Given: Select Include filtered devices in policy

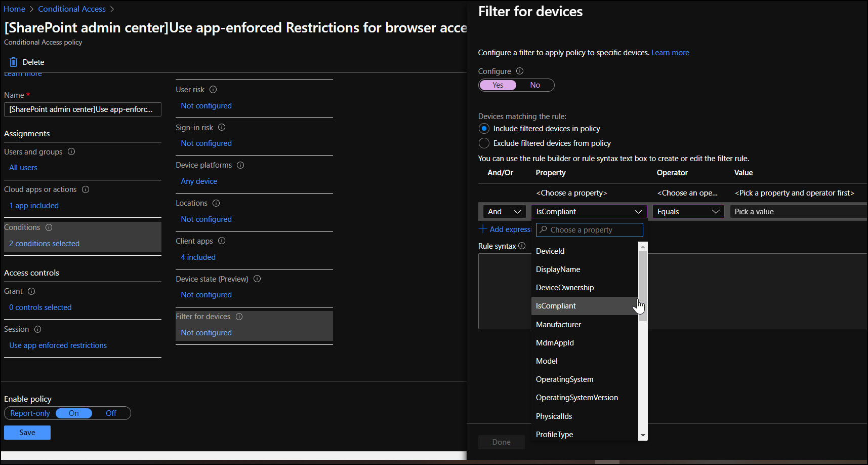Looking at the screenshot, I should (484, 129).
